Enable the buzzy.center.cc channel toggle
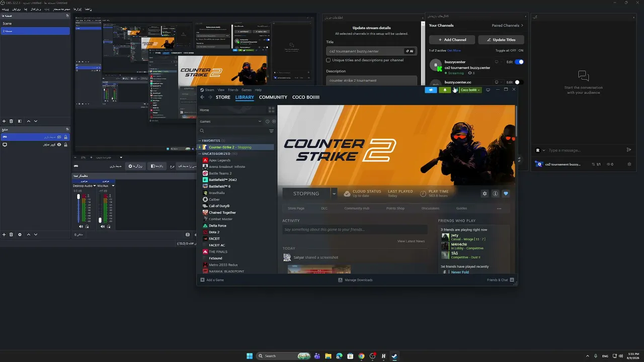Viewport: 644px width, 362px height. click(519, 82)
